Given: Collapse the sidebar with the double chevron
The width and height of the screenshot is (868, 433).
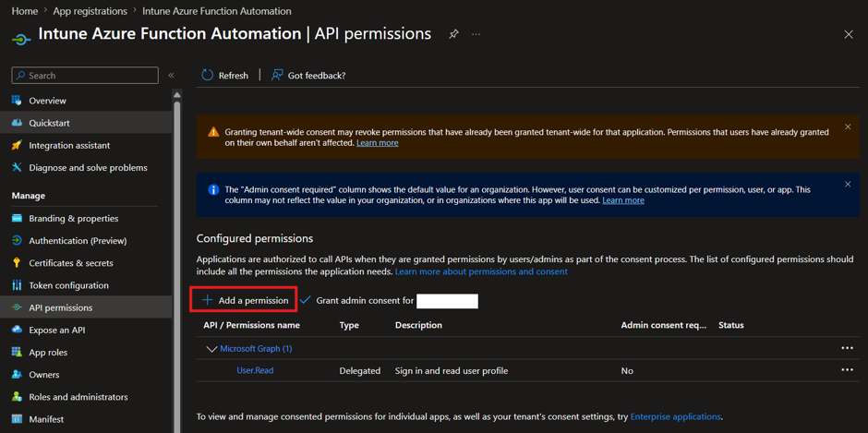Looking at the screenshot, I should (171, 76).
